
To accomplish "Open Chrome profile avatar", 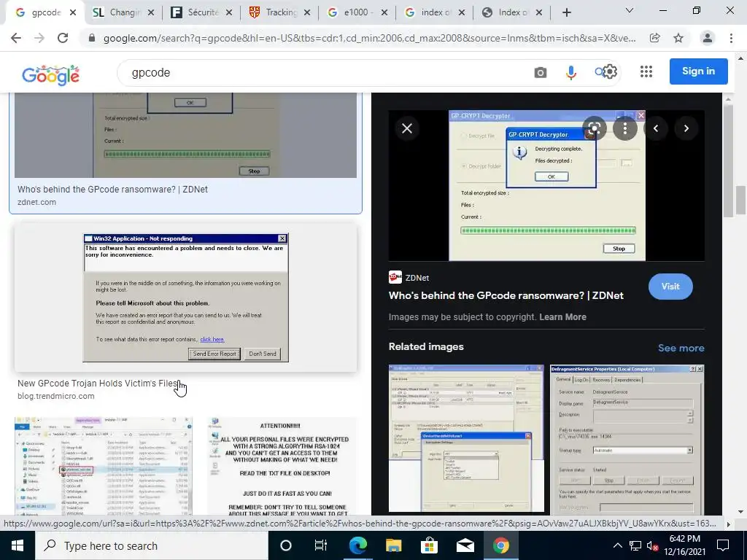I will click(708, 38).
